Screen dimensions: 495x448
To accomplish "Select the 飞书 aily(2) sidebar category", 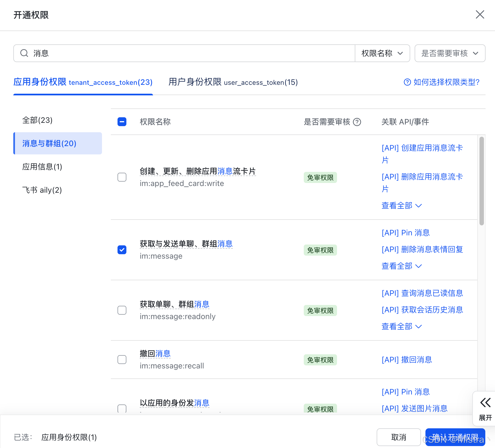I will click(x=42, y=190).
